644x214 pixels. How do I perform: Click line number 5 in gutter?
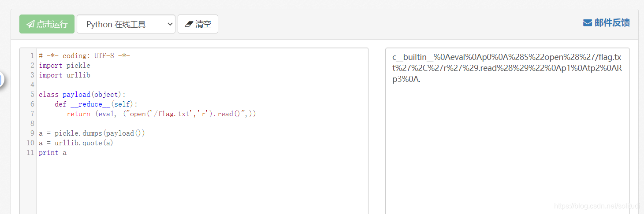[32, 95]
